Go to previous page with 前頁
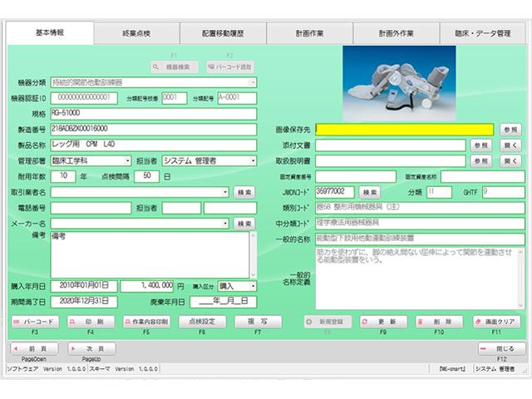This screenshot has height=399, width=532. [x=34, y=349]
